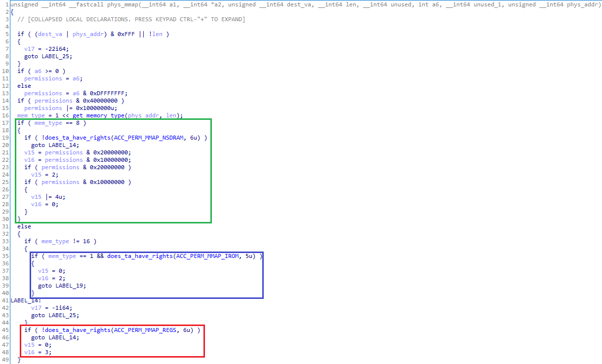Click the 'if ( a6 >= 0 )' line
Viewport: 602px width, 364px height.
[41, 71]
